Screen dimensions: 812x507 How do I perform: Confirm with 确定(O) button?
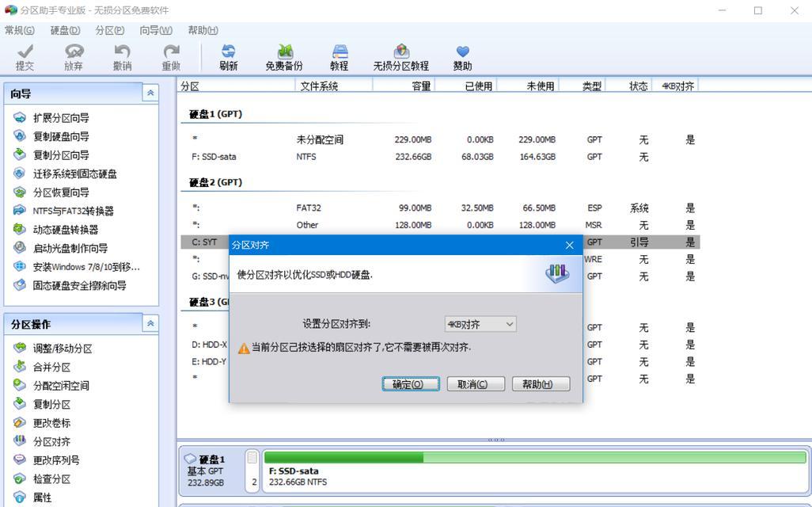411,383
